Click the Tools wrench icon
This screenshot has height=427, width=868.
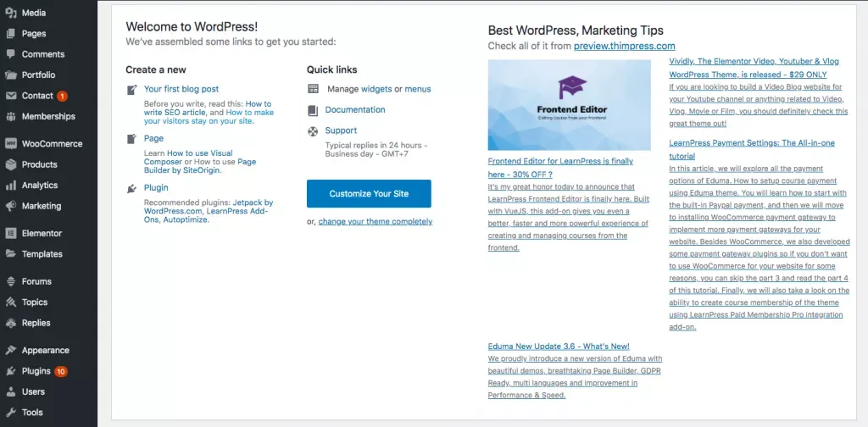(10, 413)
